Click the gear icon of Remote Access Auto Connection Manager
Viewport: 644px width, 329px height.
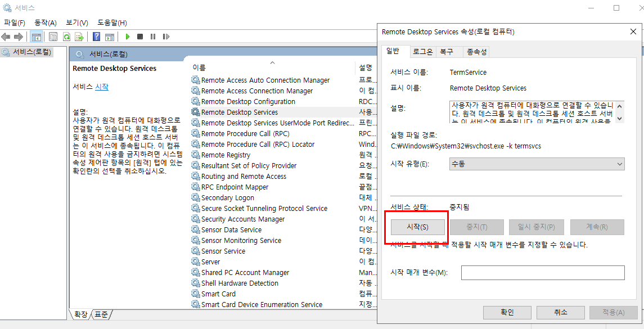[196, 80]
